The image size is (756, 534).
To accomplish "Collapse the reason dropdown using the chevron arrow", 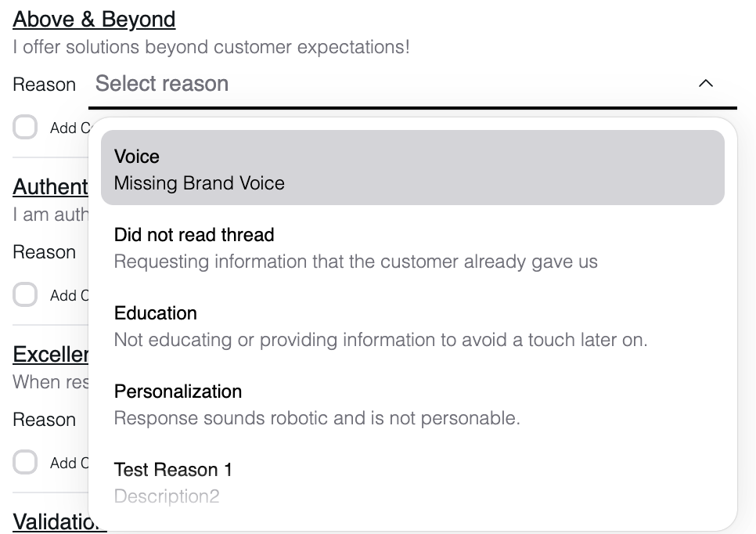I will (x=705, y=84).
